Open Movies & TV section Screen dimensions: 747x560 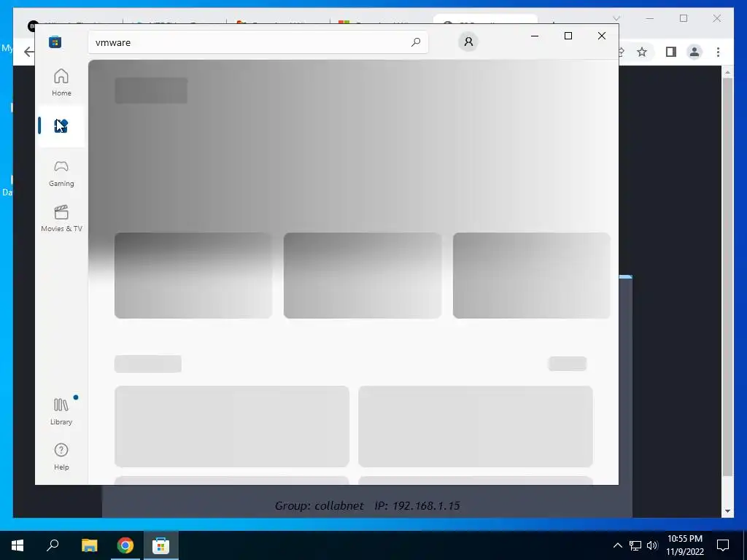tap(61, 219)
